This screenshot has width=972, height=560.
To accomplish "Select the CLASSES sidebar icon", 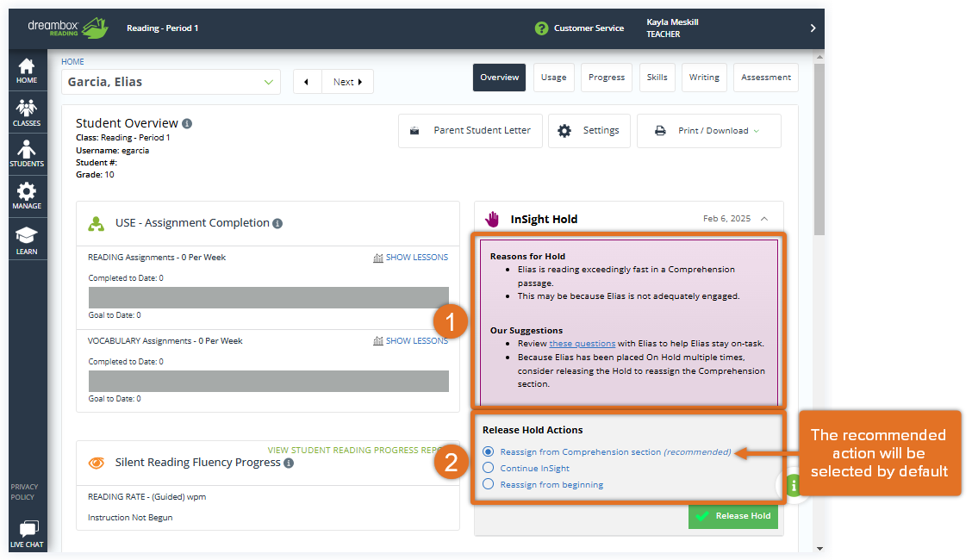I will [x=27, y=111].
